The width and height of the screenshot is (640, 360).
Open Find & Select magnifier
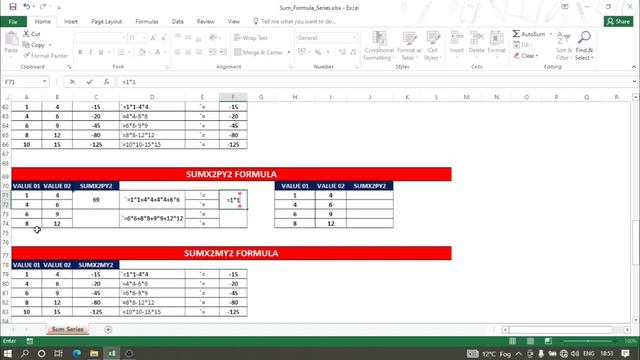584,46
